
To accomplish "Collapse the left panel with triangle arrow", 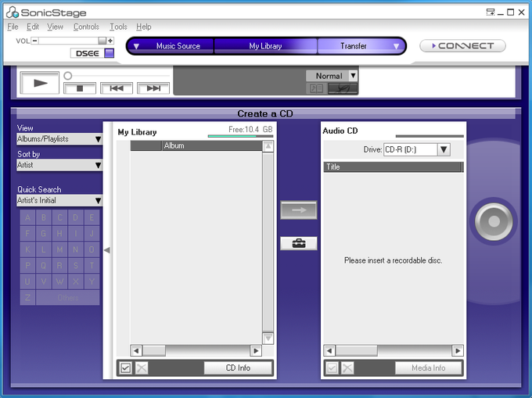I will tap(107, 250).
